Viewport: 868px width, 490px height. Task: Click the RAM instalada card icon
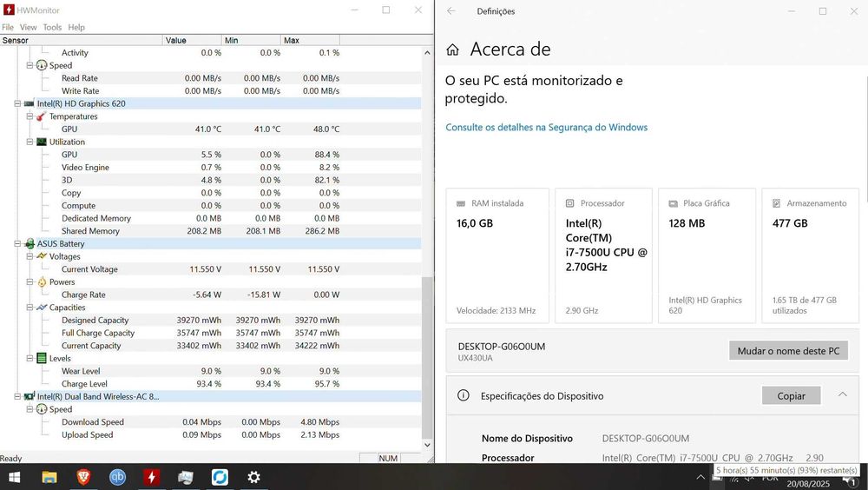(x=461, y=203)
